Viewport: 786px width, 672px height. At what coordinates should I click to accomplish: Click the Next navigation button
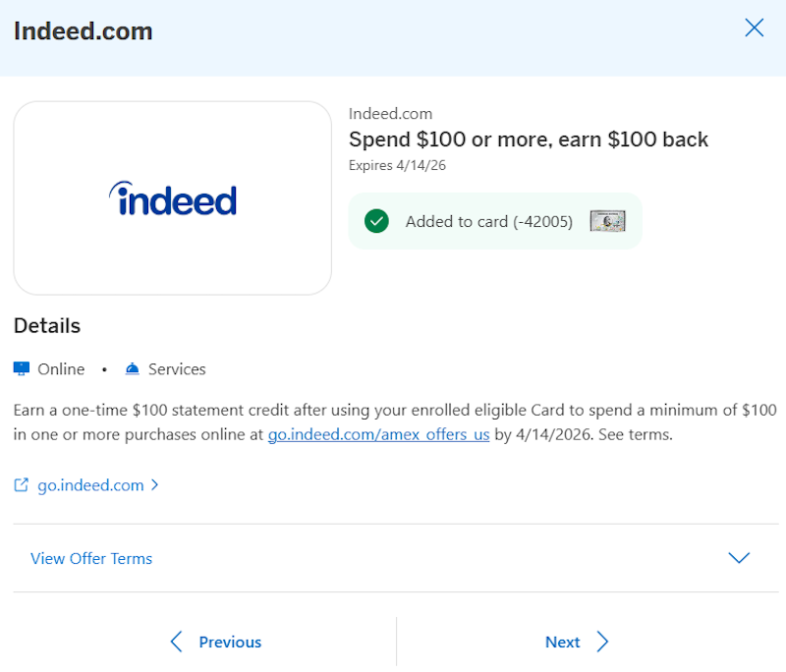(563, 642)
